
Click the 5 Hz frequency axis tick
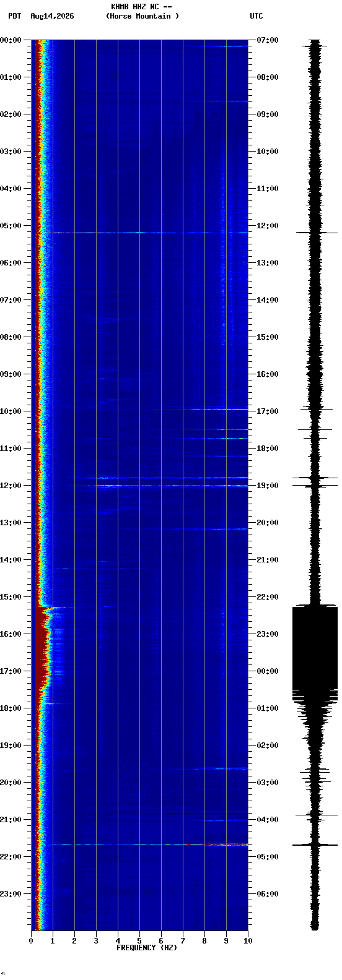(x=139, y=941)
